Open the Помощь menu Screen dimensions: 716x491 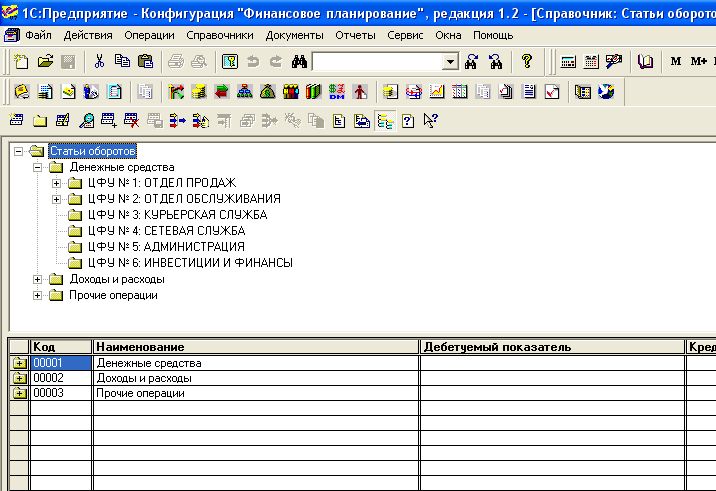(493, 35)
